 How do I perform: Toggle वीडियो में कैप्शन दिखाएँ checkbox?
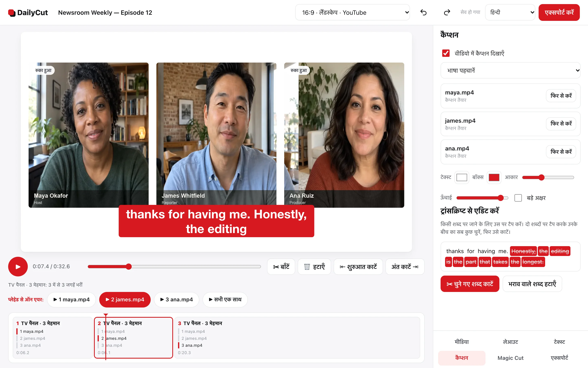click(x=446, y=53)
